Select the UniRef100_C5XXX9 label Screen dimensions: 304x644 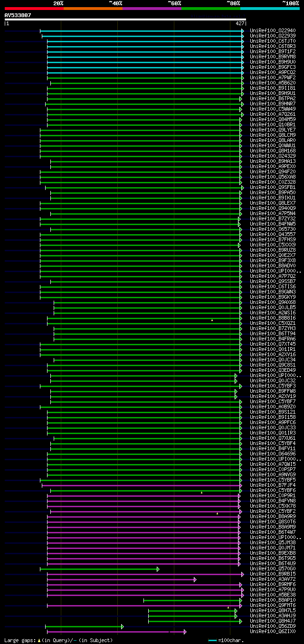pyautogui.click(x=273, y=245)
